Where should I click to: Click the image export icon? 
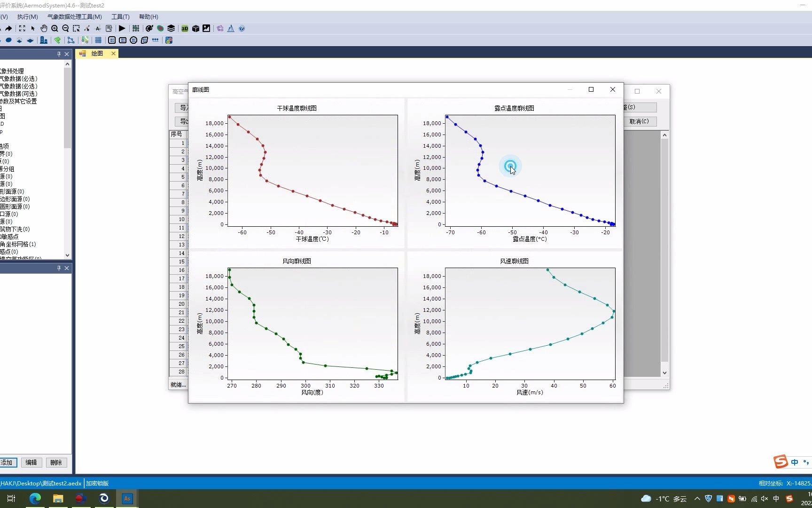pyautogui.click(x=206, y=29)
